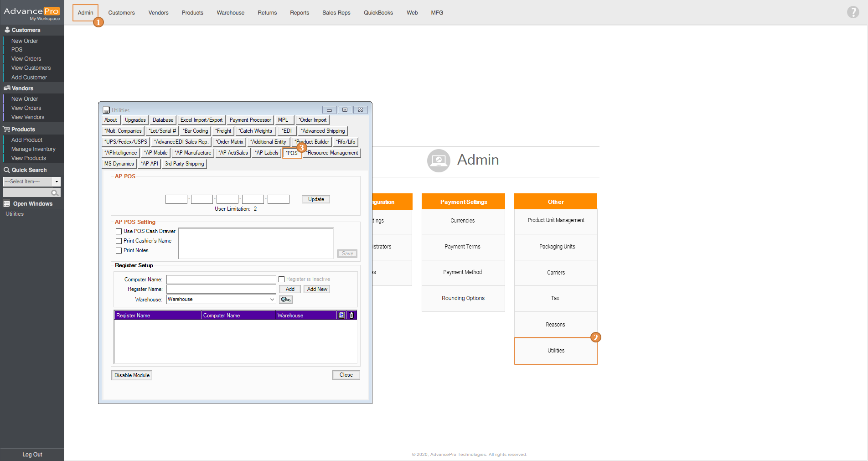Viewport: 868px width, 461px height.
Task: Click the Quick Search magnifier icon in search box
Action: coord(55,193)
